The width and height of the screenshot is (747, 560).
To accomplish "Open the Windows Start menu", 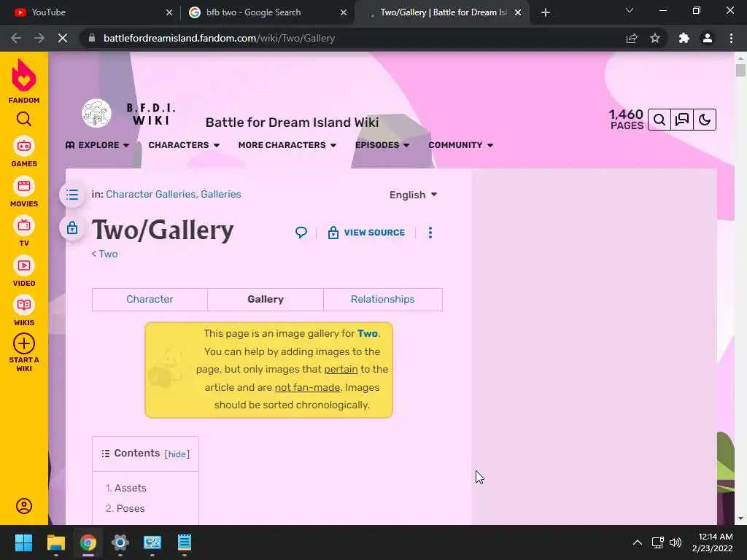I will (x=23, y=542).
